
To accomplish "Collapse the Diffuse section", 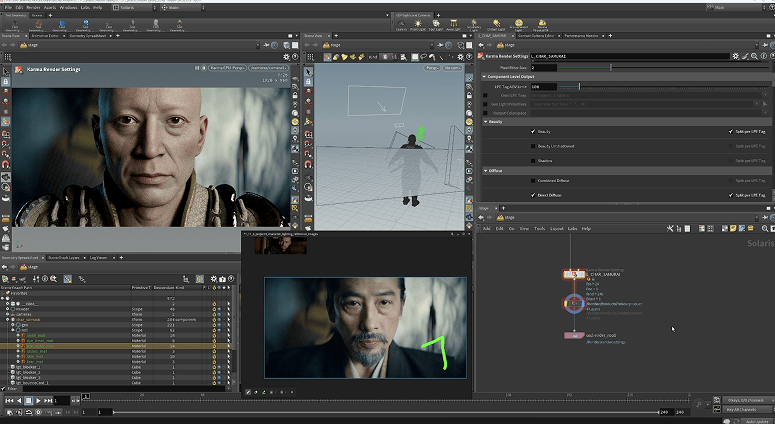I will 485,170.
